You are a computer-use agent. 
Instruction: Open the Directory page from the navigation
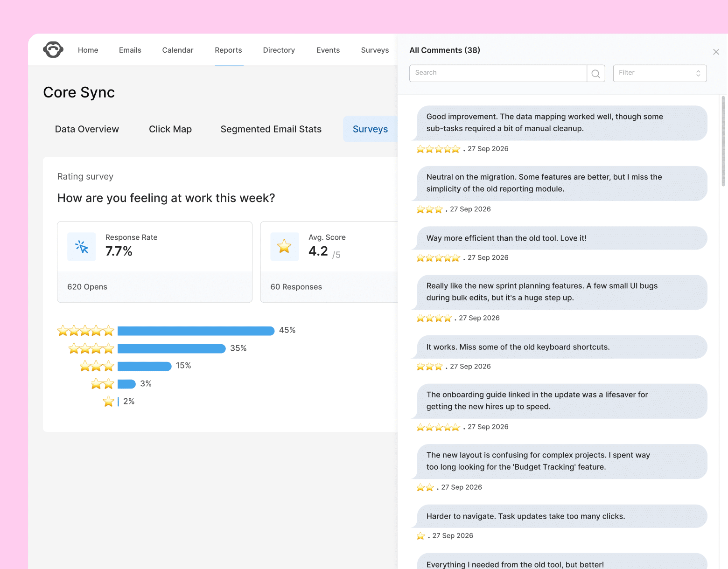point(279,50)
